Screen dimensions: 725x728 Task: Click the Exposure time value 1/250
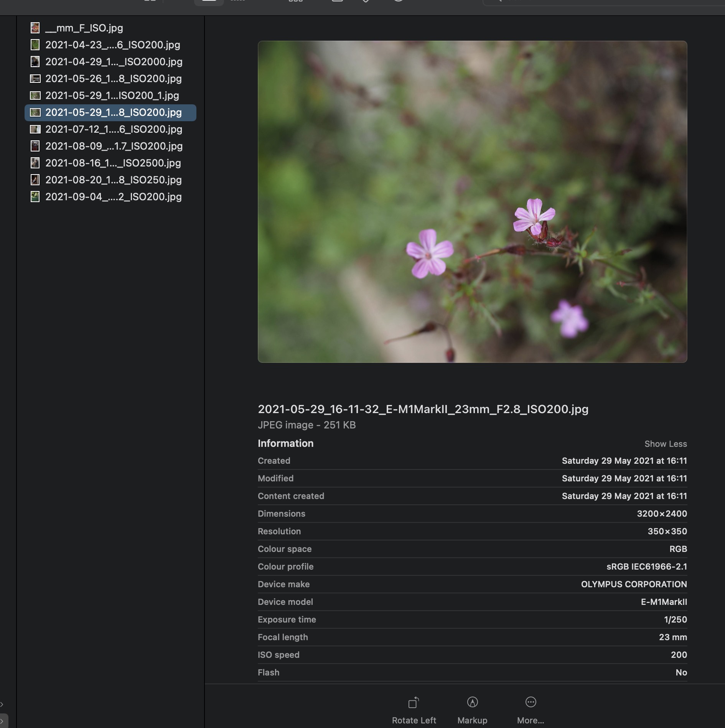[x=675, y=619]
